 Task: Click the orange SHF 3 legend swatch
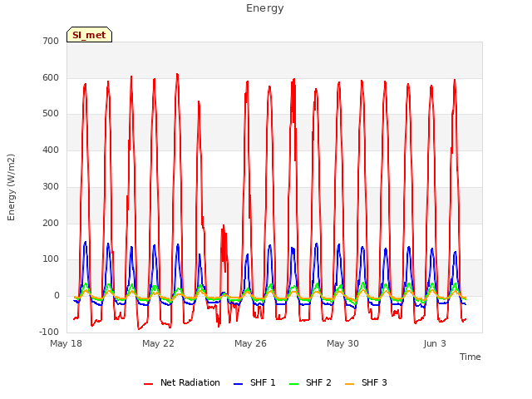click(349, 384)
